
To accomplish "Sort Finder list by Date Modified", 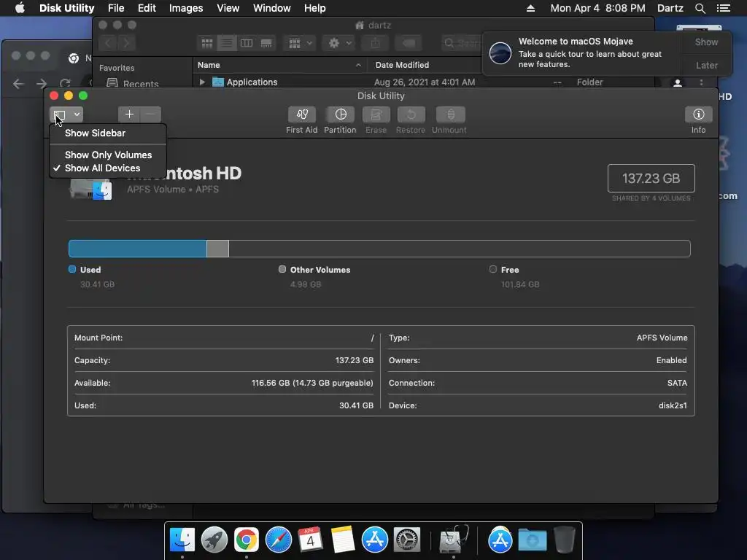I will pyautogui.click(x=402, y=65).
